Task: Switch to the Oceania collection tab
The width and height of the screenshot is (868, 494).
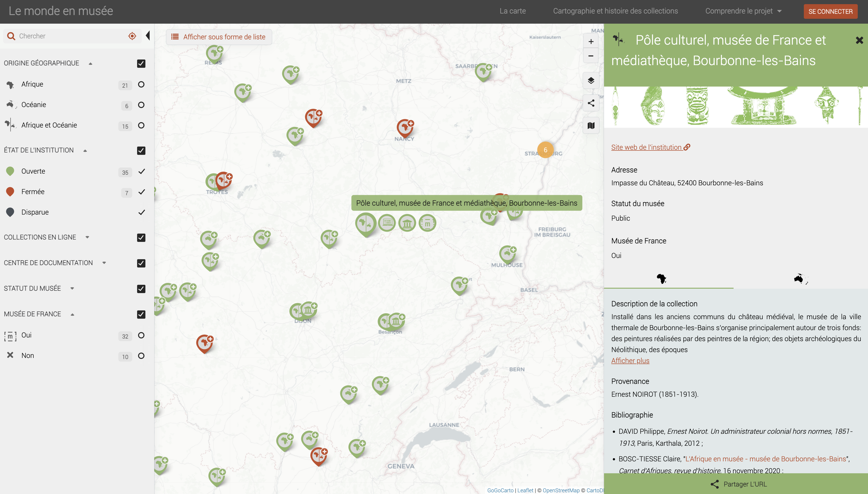Action: pyautogui.click(x=801, y=279)
